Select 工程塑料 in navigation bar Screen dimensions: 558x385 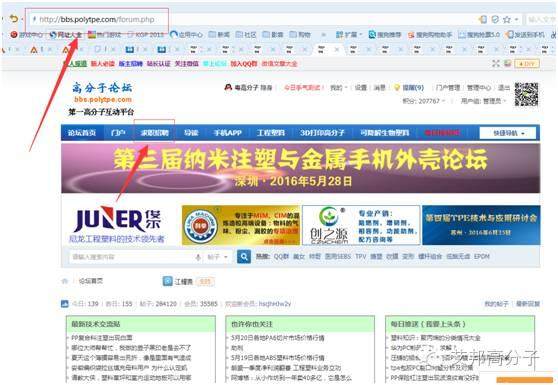[x=271, y=133]
